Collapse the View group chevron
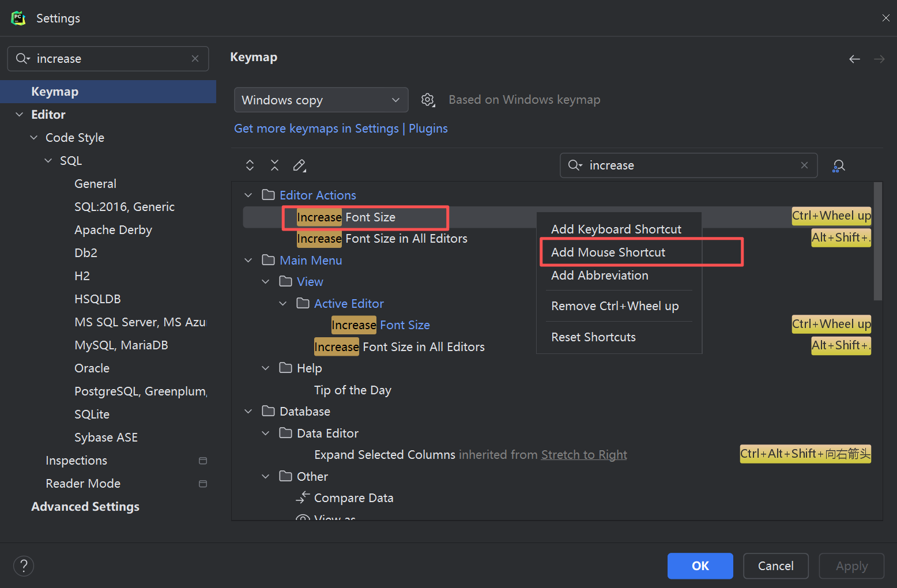 click(x=266, y=282)
